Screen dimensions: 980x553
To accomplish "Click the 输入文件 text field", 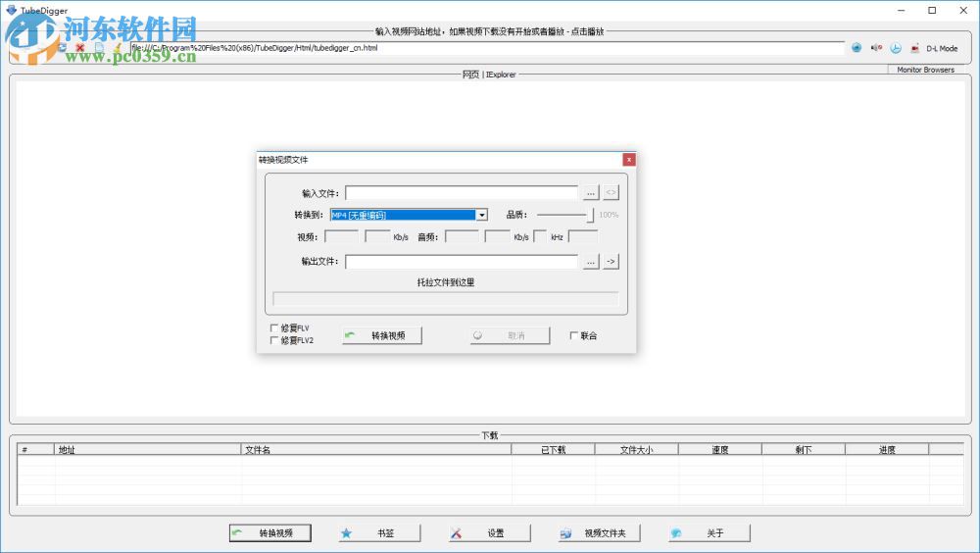I will tap(462, 193).
